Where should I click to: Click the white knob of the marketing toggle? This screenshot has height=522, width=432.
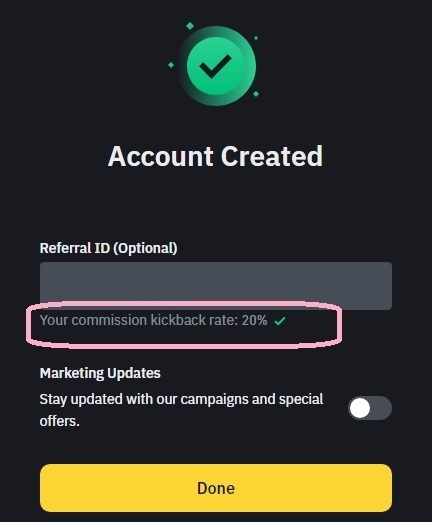pyautogui.click(x=360, y=408)
